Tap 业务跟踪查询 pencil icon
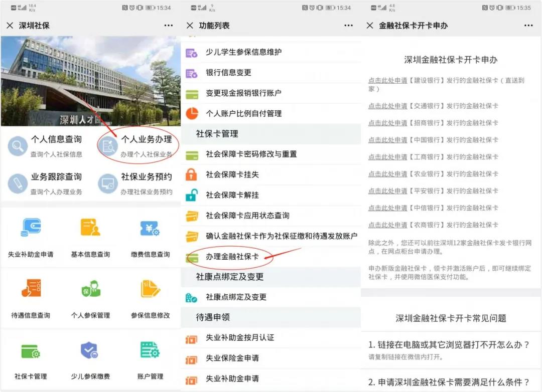This screenshot has height=392, width=542. pos(18,183)
